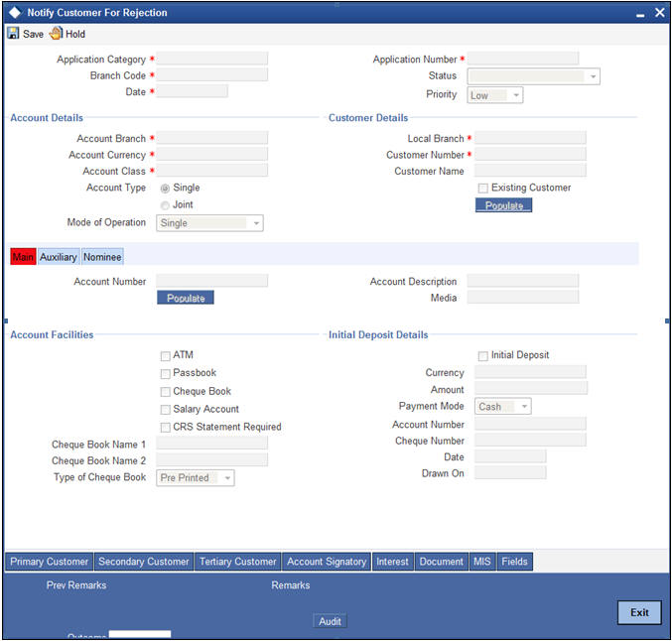The height and width of the screenshot is (641, 672).
Task: Close the window with the X icon
Action: (659, 13)
